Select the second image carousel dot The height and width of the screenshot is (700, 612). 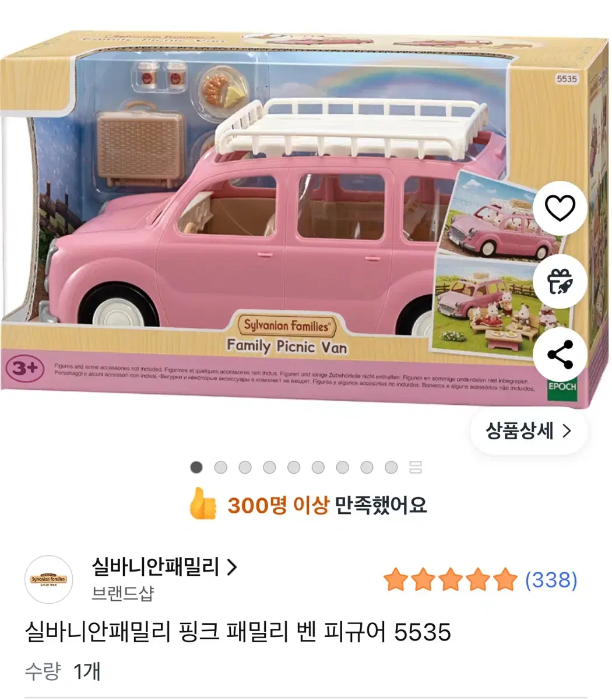pyautogui.click(x=220, y=467)
